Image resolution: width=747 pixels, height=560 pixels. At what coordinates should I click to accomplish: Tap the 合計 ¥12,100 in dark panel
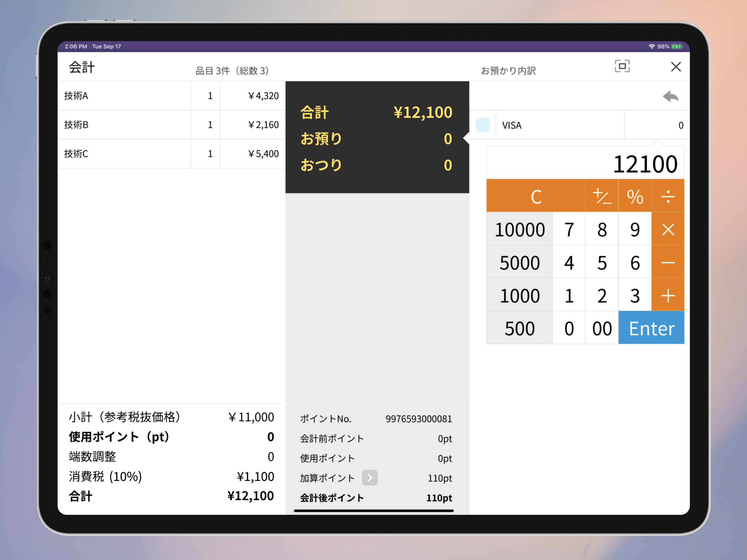pos(376,112)
